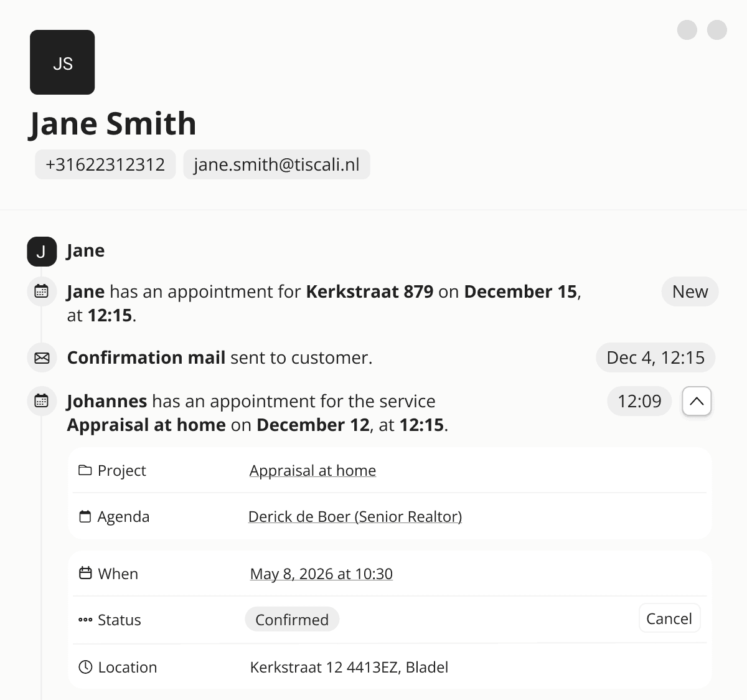Click the calendar icon beside the Johannes appointment
The image size is (747, 700).
point(42,401)
